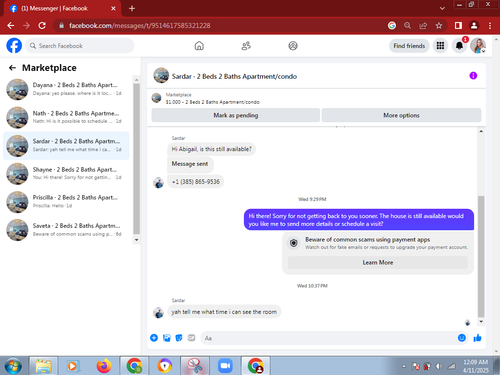
Task: Click the Google account icon in address bar
Action: point(392,26)
